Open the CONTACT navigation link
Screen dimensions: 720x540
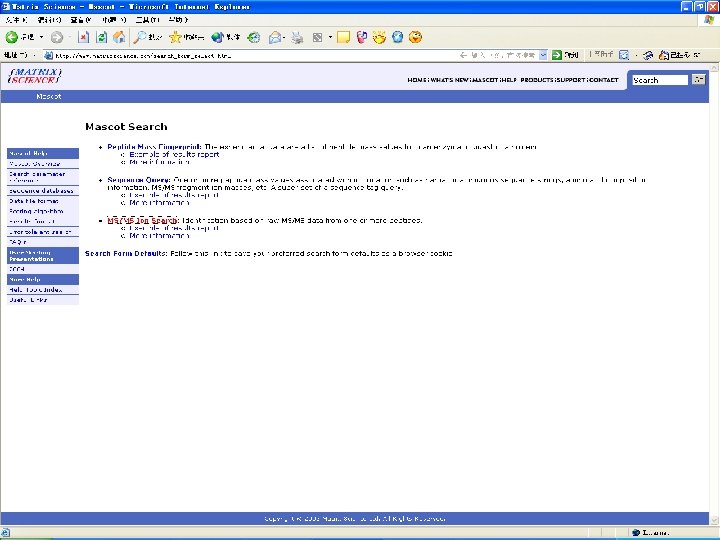click(604, 80)
